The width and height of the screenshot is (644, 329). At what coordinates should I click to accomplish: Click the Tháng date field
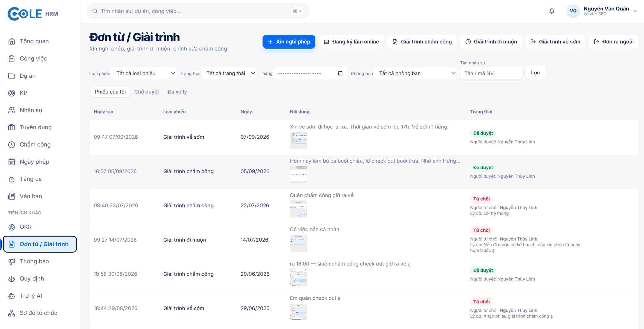pyautogui.click(x=310, y=73)
